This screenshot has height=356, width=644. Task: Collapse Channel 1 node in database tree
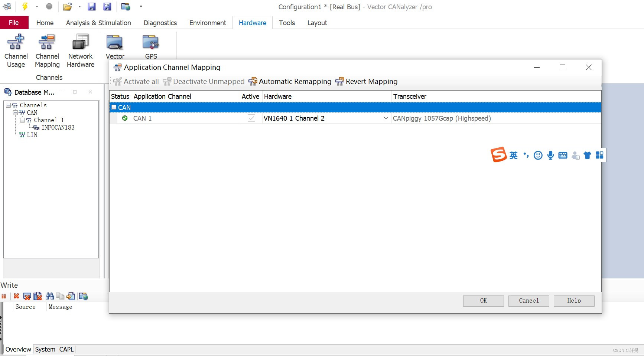pos(22,120)
